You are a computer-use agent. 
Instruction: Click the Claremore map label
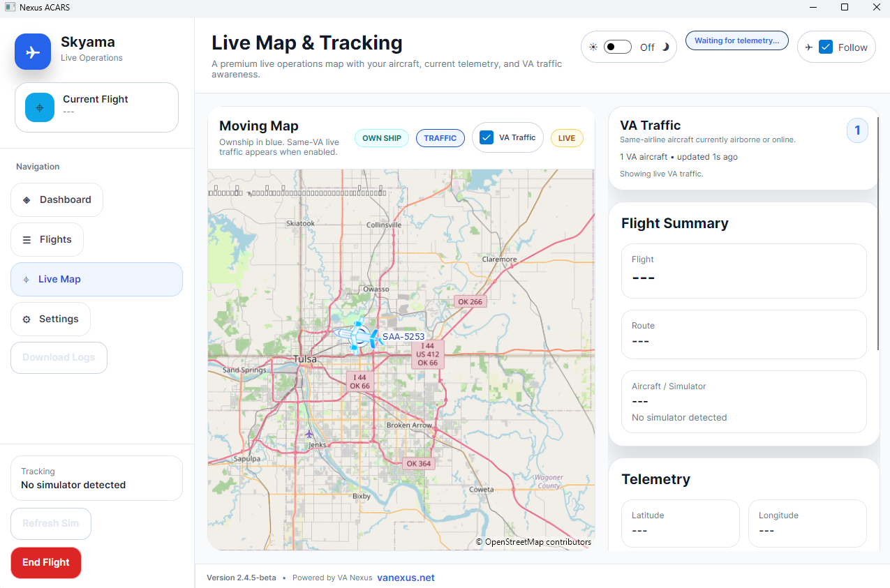click(x=500, y=259)
